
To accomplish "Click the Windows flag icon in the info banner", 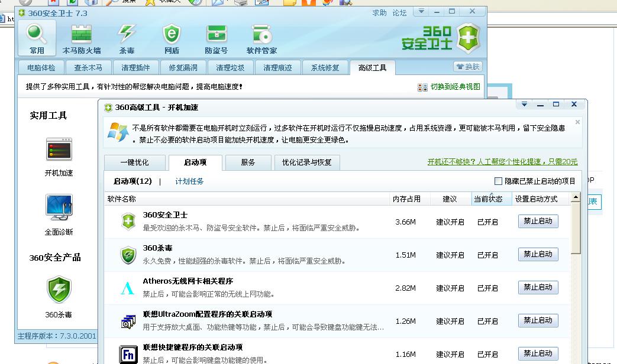I will click(x=118, y=132).
